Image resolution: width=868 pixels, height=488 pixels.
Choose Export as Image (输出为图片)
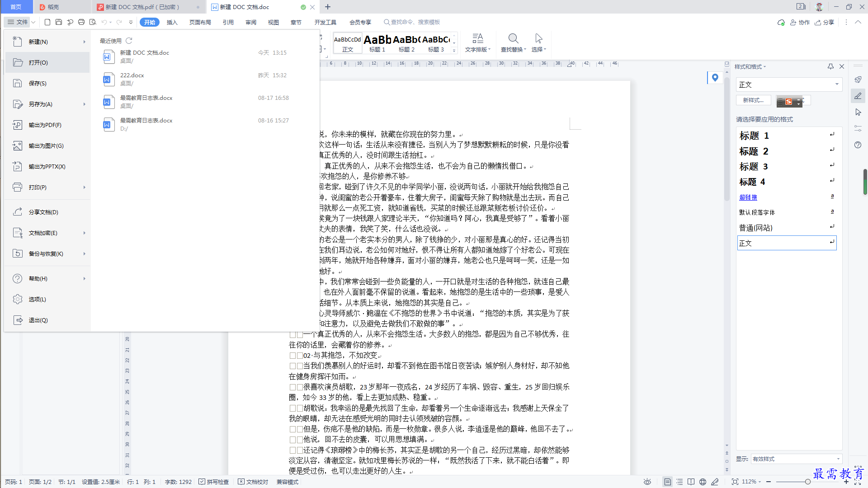point(47,145)
